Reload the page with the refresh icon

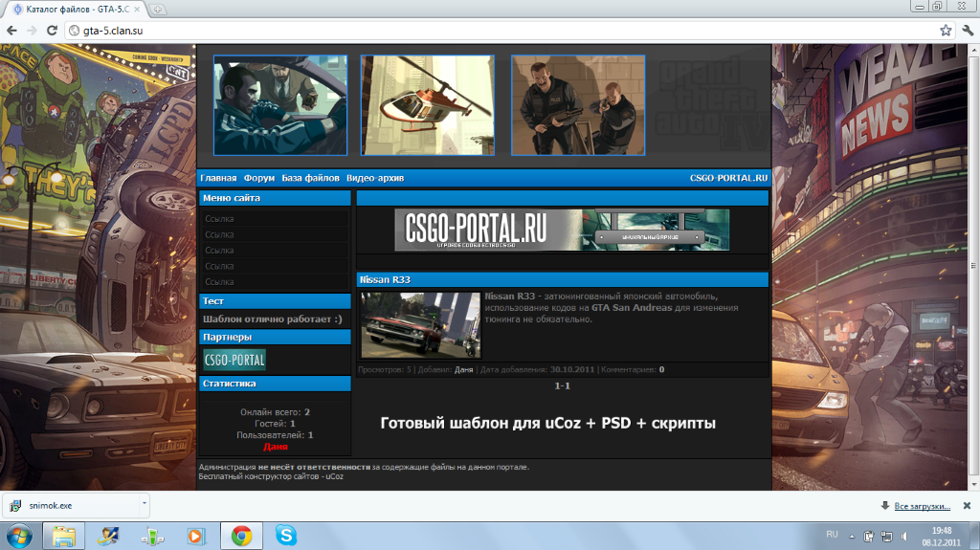[54, 30]
